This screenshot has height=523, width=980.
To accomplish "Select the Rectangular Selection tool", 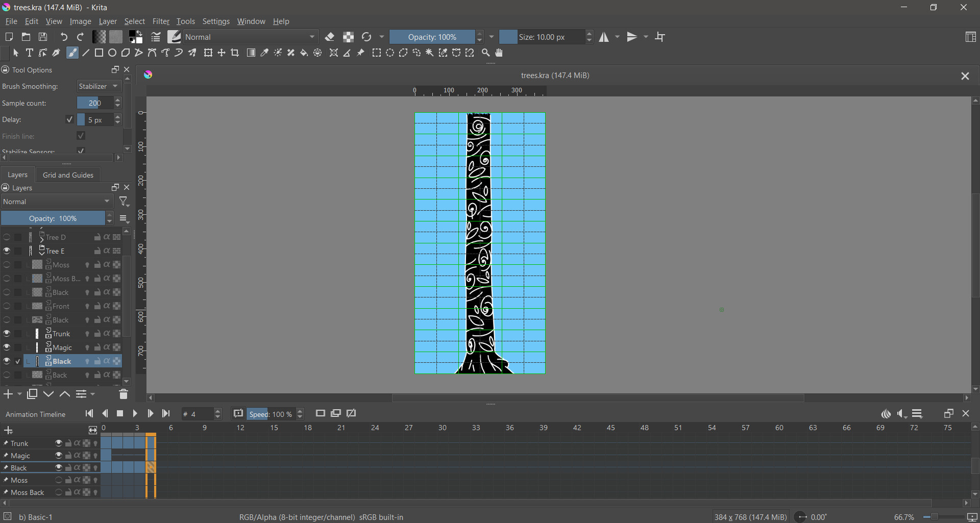I will point(377,53).
